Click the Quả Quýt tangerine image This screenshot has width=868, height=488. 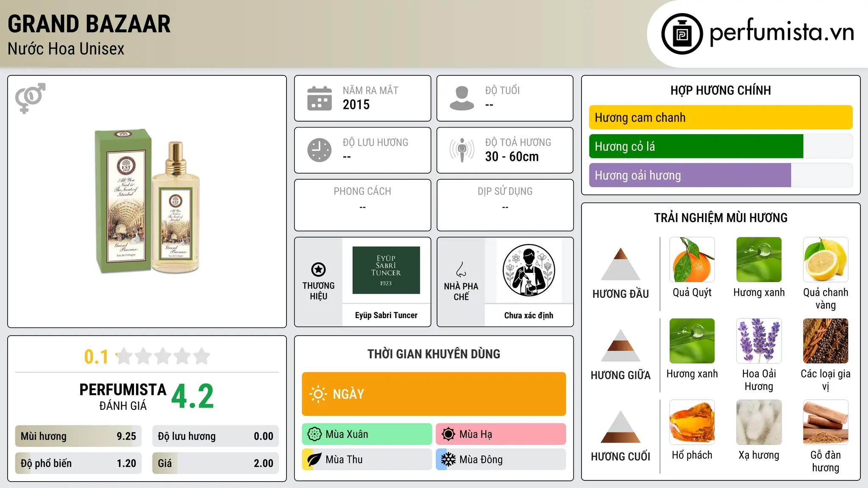692,260
